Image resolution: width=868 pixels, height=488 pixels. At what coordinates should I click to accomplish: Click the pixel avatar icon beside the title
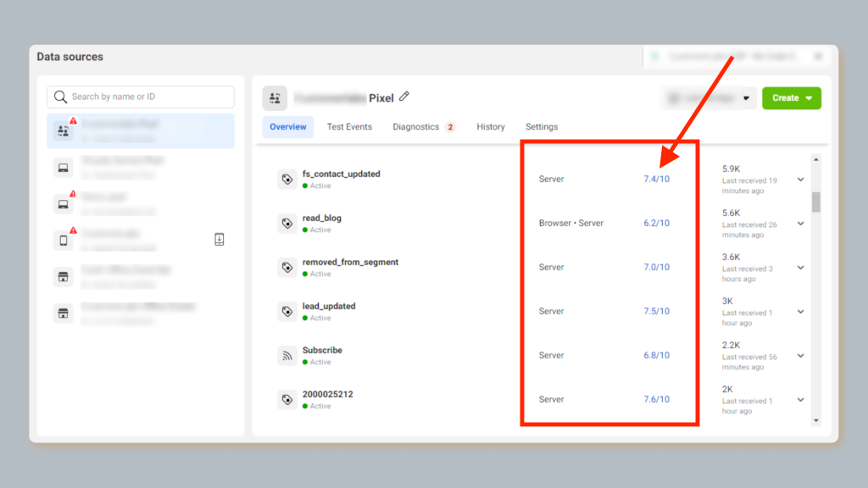pos(275,98)
